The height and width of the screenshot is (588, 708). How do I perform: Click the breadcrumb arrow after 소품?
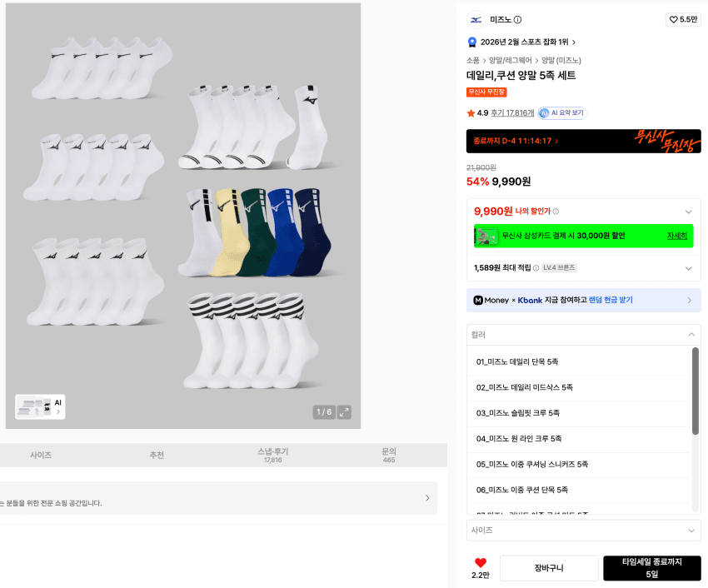click(484, 61)
